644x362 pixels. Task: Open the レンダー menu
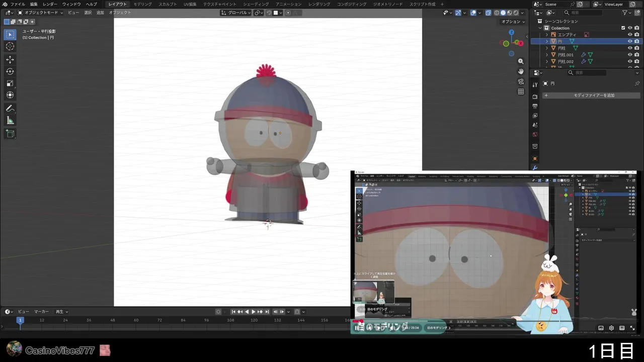[x=50, y=4]
